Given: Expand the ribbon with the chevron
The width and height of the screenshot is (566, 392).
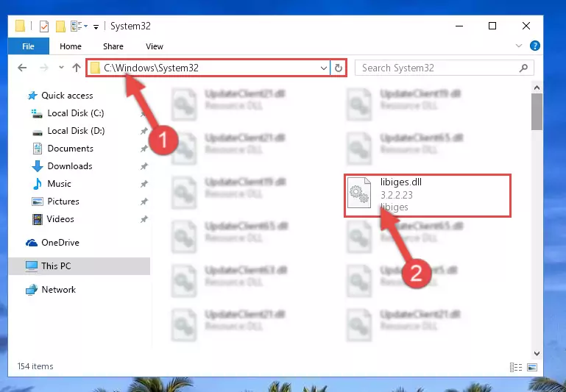Looking at the screenshot, I should 519,46.
